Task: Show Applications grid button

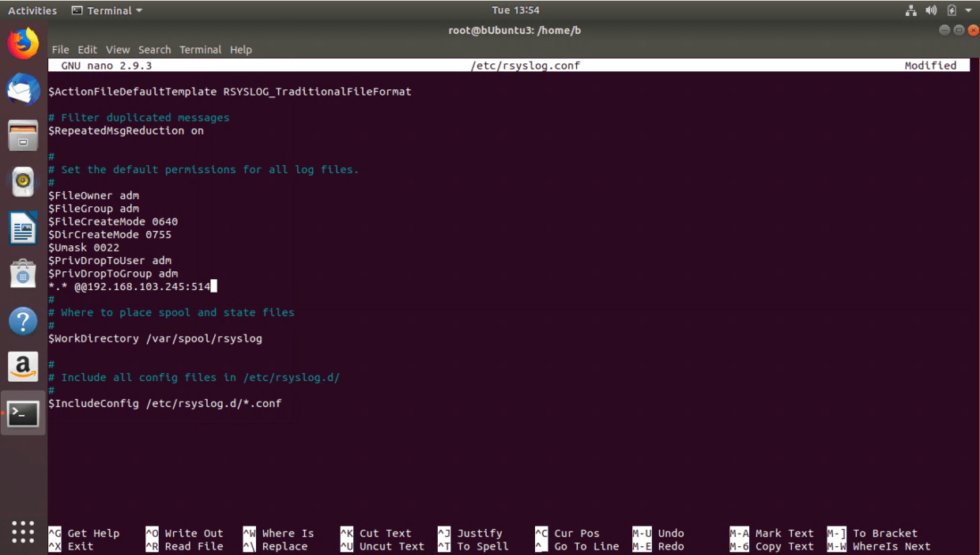Action: [x=23, y=531]
